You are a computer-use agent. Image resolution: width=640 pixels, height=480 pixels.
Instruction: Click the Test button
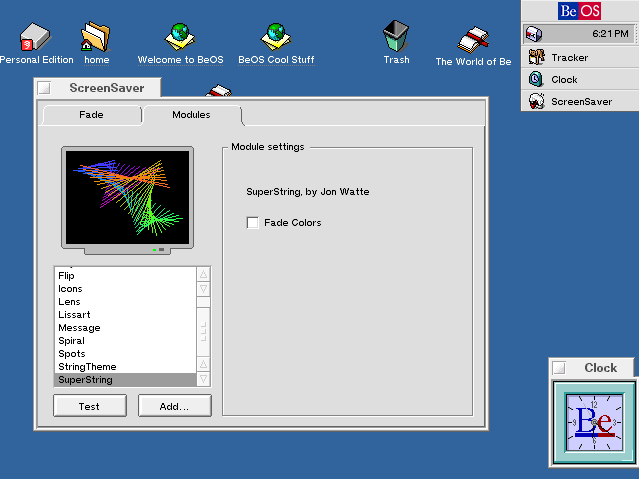pyautogui.click(x=90, y=406)
